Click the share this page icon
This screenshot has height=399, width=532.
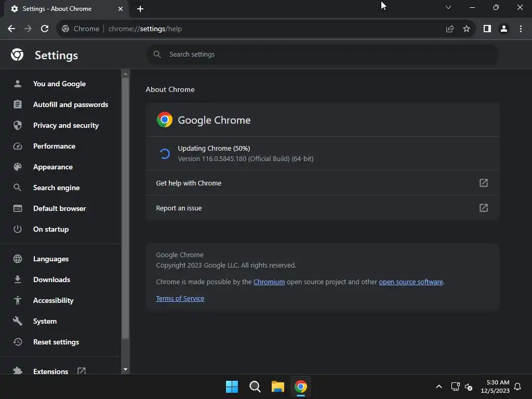[x=449, y=29]
